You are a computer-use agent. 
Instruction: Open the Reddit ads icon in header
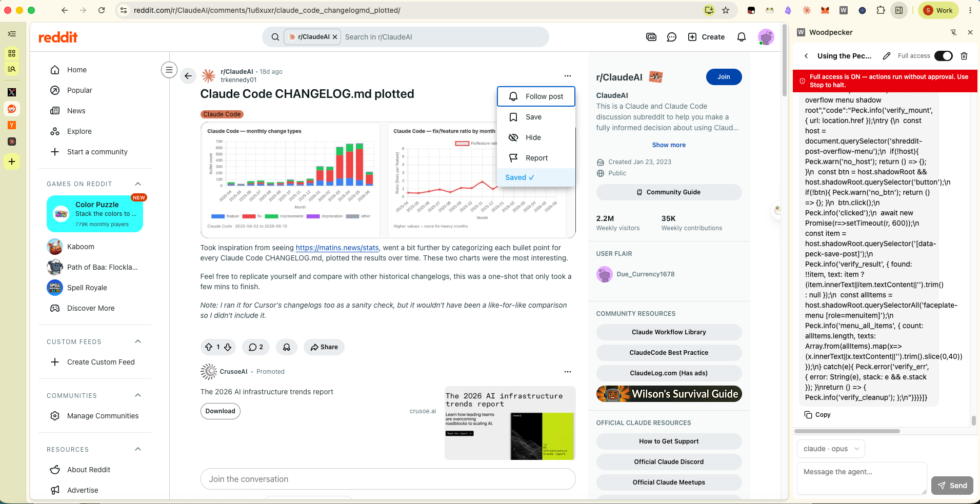pos(651,37)
